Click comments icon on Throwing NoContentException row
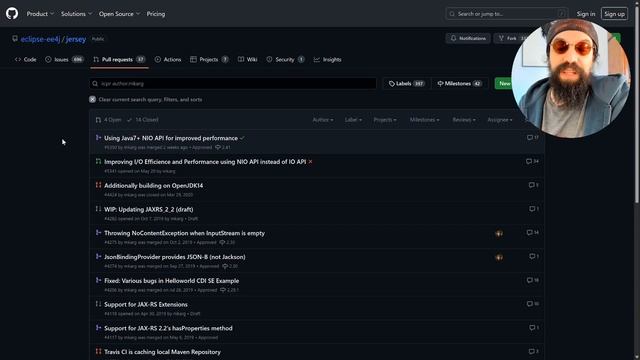The width and height of the screenshot is (640, 360). [533, 233]
